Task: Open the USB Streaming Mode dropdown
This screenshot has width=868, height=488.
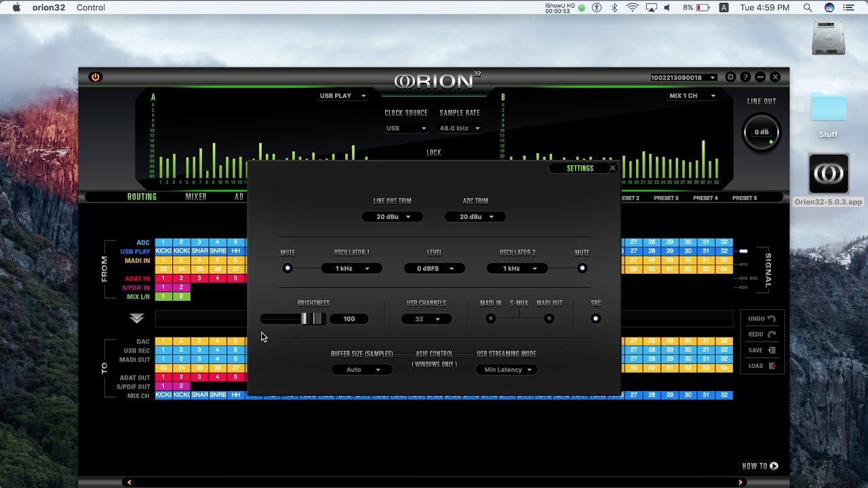Action: 507,369
